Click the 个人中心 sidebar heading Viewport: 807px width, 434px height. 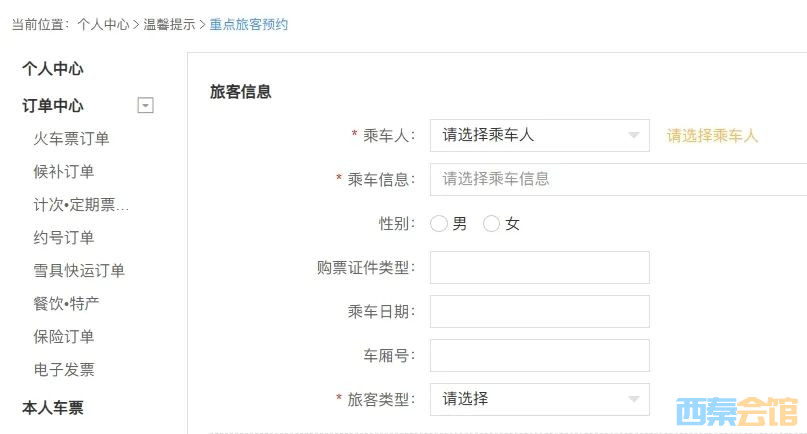click(x=52, y=68)
